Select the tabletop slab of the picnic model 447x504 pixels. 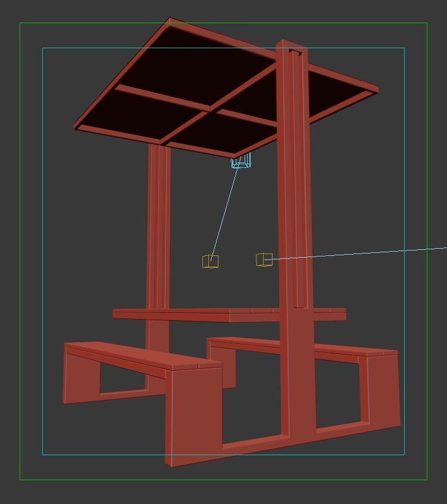tap(229, 315)
